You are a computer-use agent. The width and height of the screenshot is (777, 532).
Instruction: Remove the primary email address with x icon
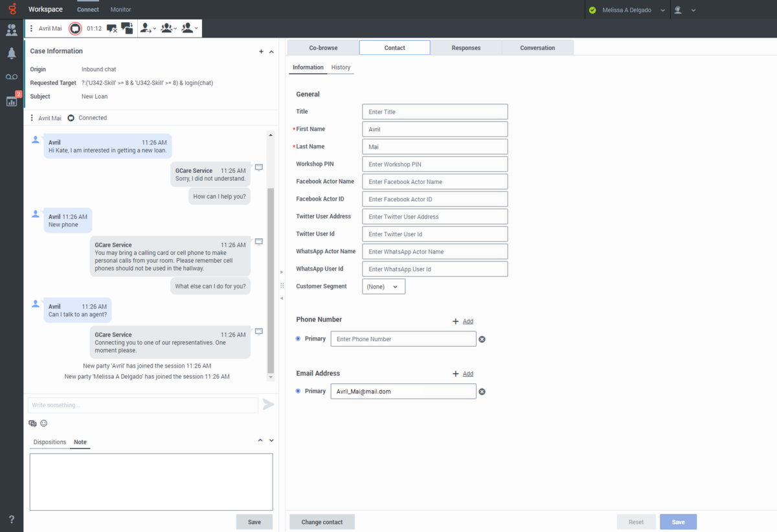coord(482,392)
